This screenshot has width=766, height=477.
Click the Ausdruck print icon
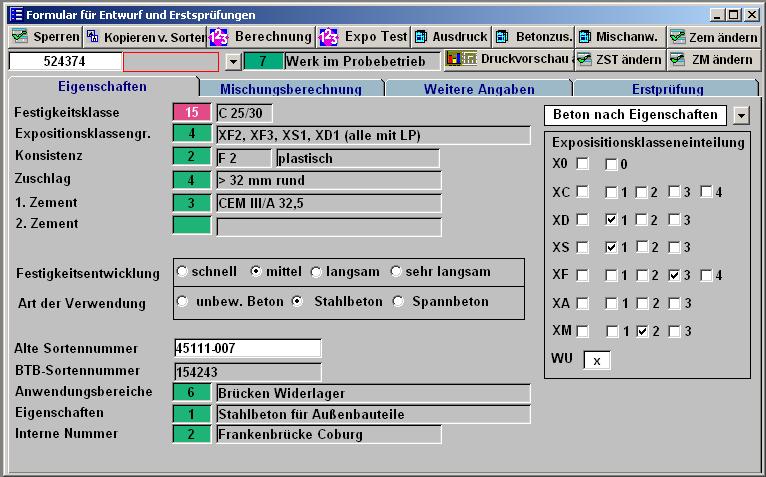[x=421, y=37]
